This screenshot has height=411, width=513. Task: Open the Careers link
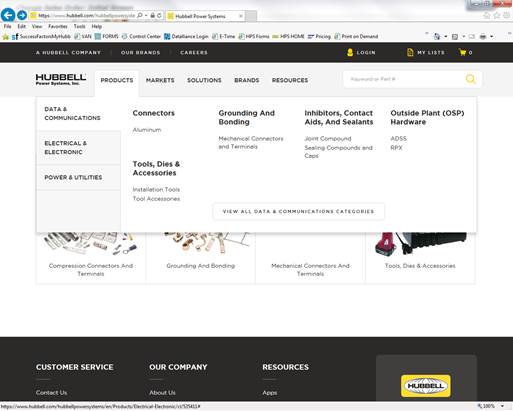[x=194, y=53]
